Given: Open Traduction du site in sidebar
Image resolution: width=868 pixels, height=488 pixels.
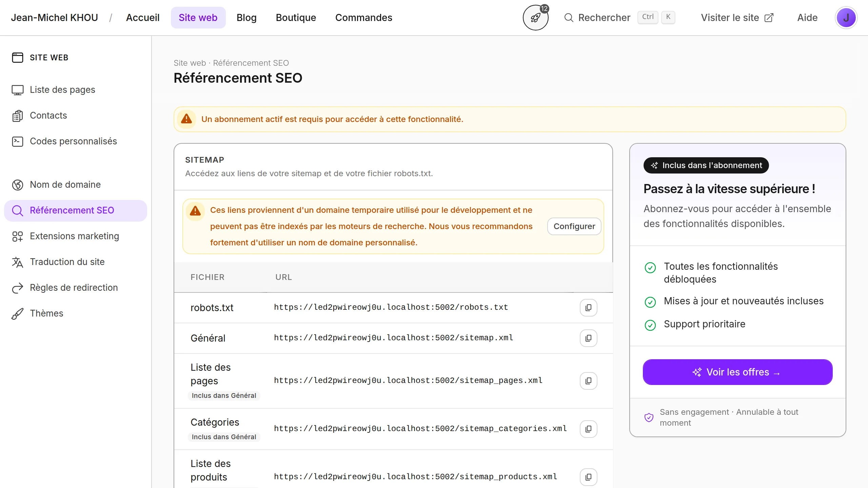Looking at the screenshot, I should coord(67,262).
